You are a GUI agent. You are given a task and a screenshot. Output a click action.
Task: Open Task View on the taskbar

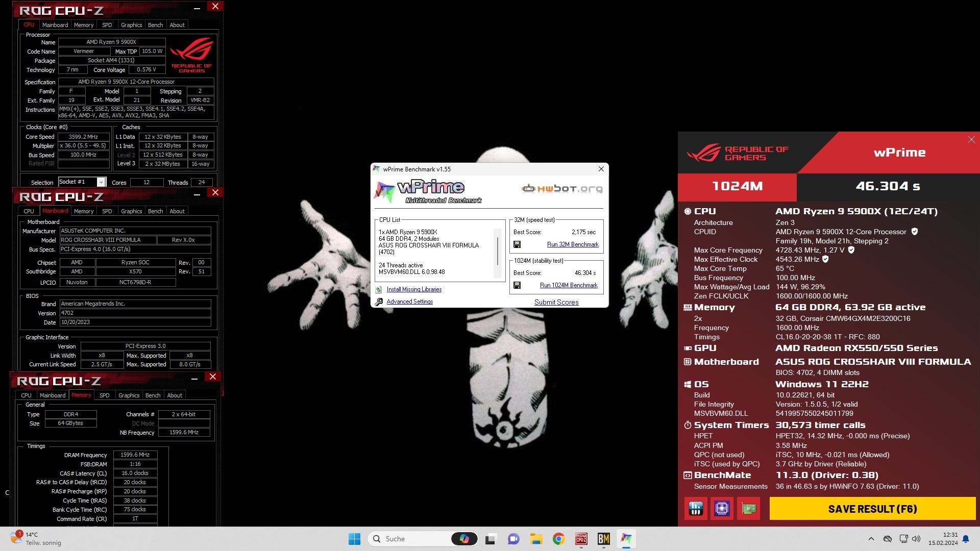click(x=491, y=539)
